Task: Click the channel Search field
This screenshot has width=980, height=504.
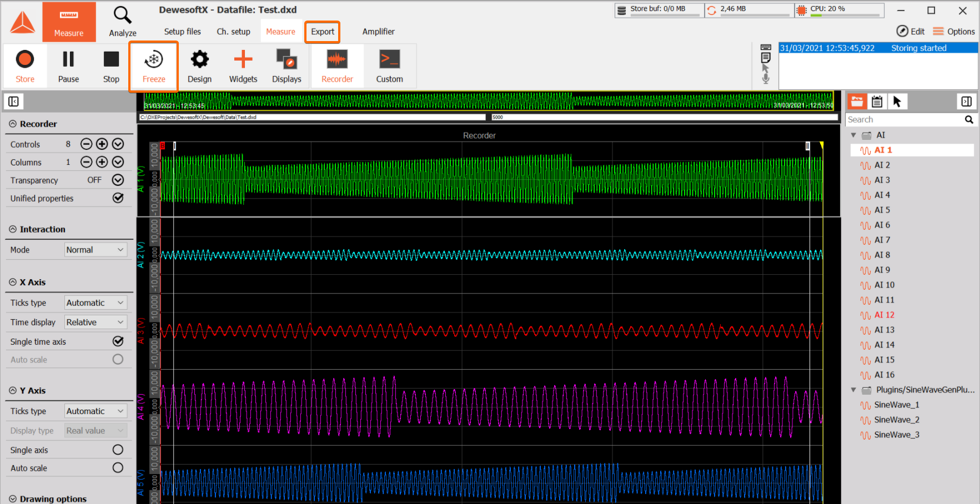Action: click(x=904, y=119)
